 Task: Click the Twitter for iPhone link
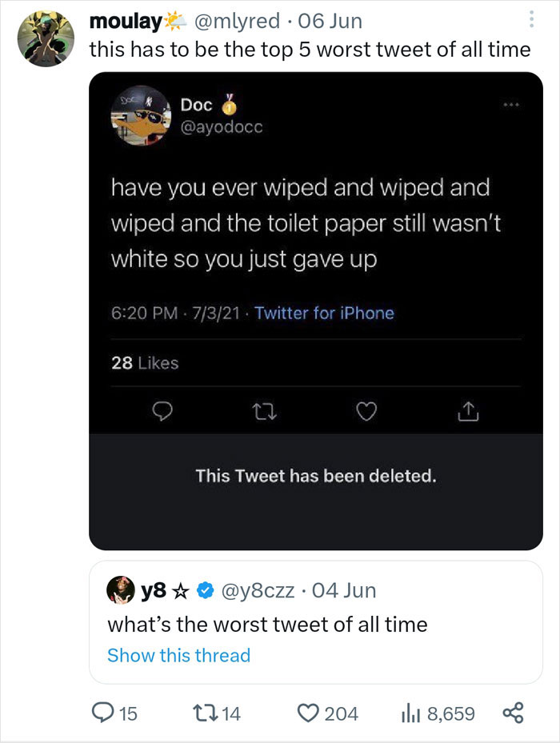pos(324,314)
